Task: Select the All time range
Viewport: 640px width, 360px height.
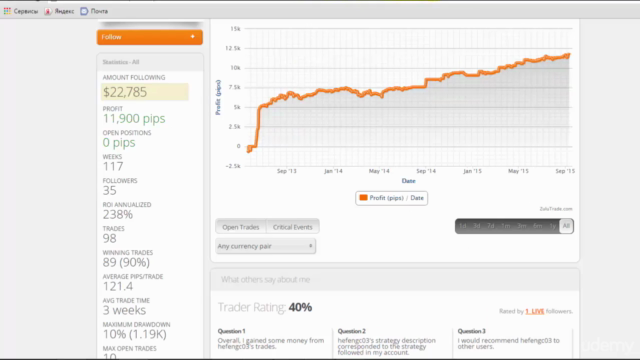Action: pos(566,226)
